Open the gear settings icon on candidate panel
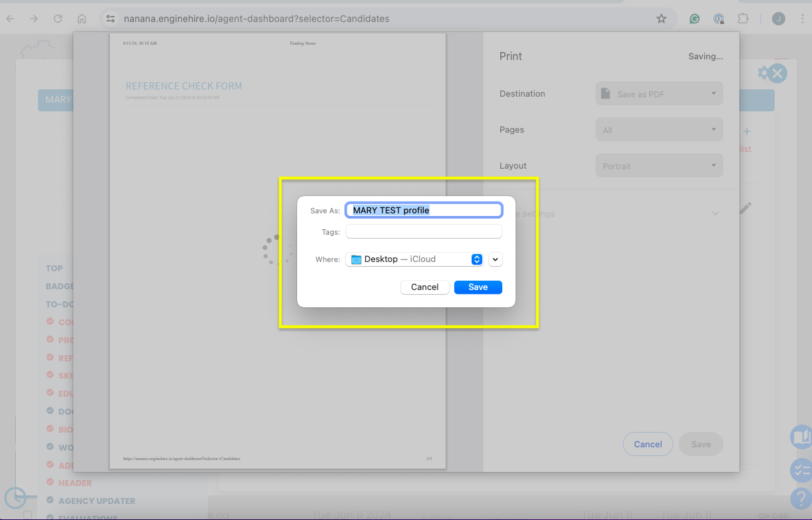 pyautogui.click(x=763, y=73)
